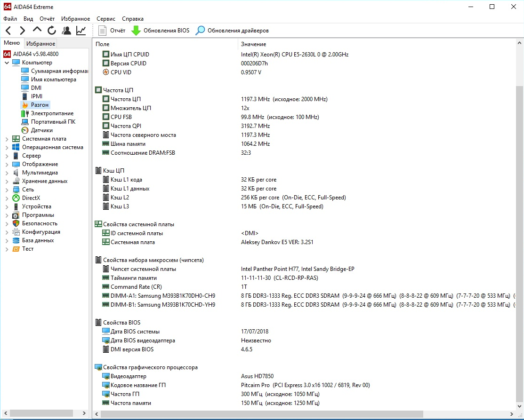Switch to the Меню tab
The height and width of the screenshot is (420, 524).
click(12, 43)
